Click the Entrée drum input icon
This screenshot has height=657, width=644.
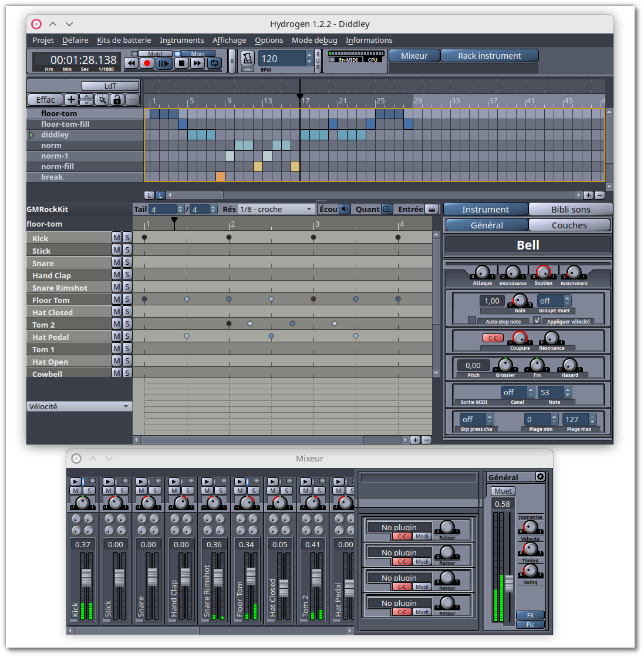point(431,209)
